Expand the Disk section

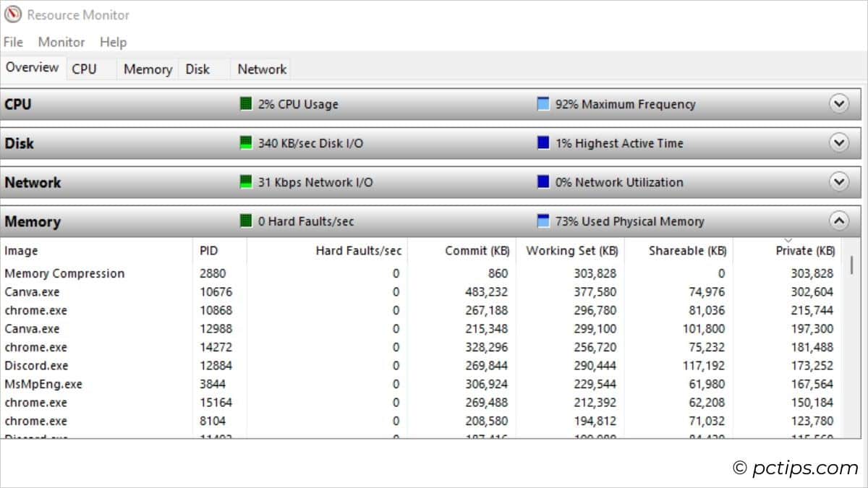[840, 142]
